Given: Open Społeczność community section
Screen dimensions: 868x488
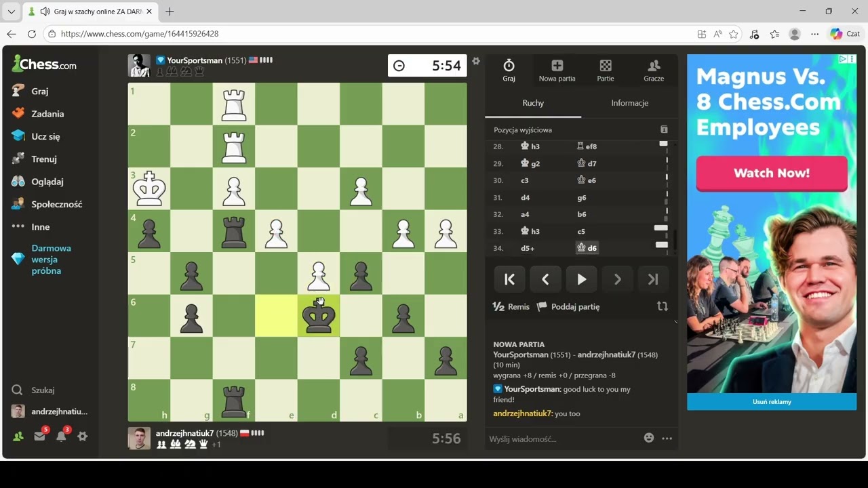Looking at the screenshot, I should click(x=47, y=204).
